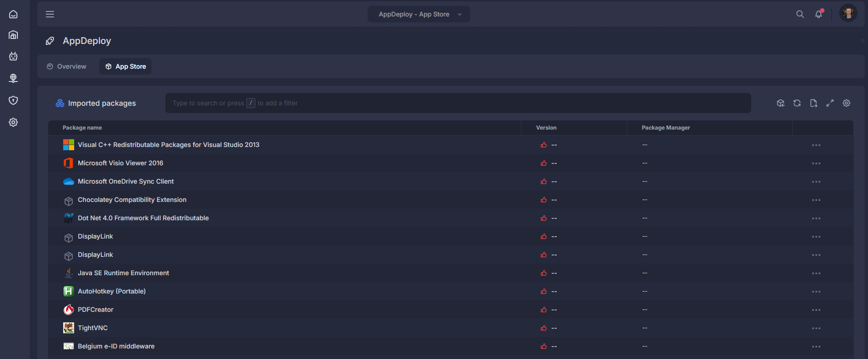The width and height of the screenshot is (868, 359).
Task: Open the shield security icon in the sidebar
Action: coord(13,100)
